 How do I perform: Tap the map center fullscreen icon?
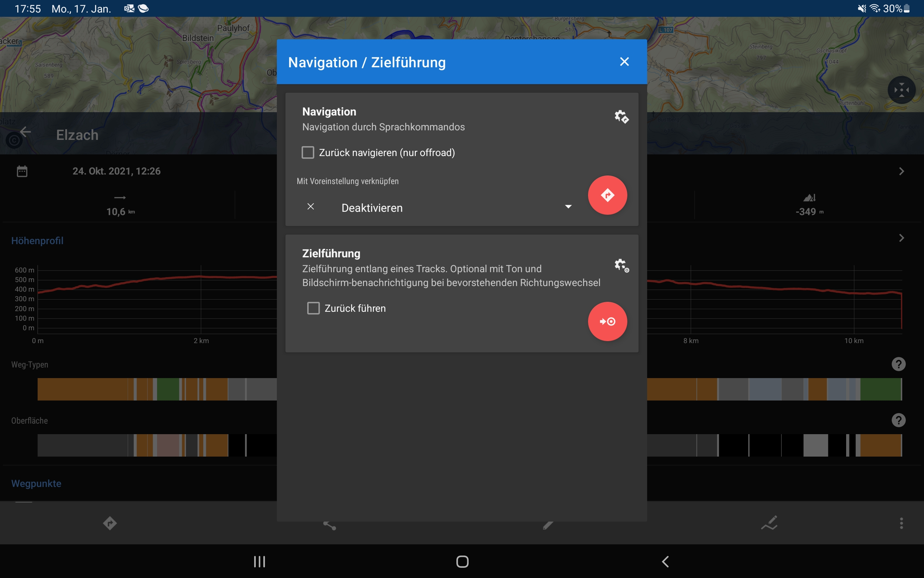click(x=901, y=90)
